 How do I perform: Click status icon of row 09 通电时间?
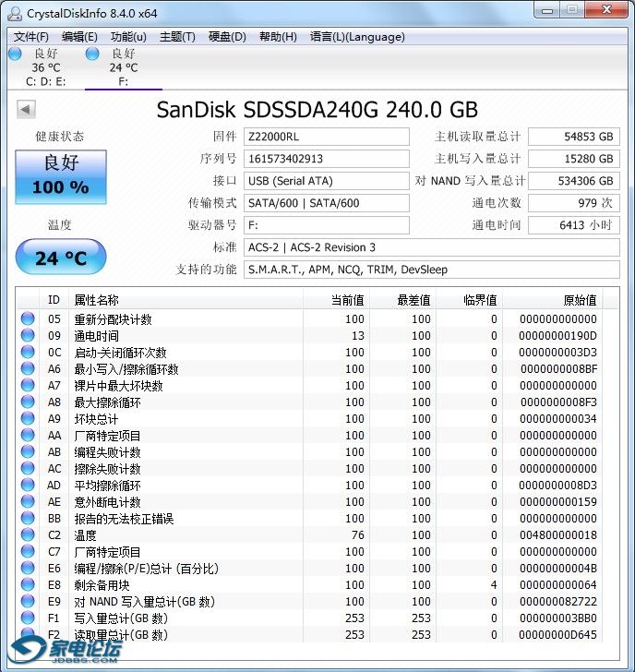point(28,335)
